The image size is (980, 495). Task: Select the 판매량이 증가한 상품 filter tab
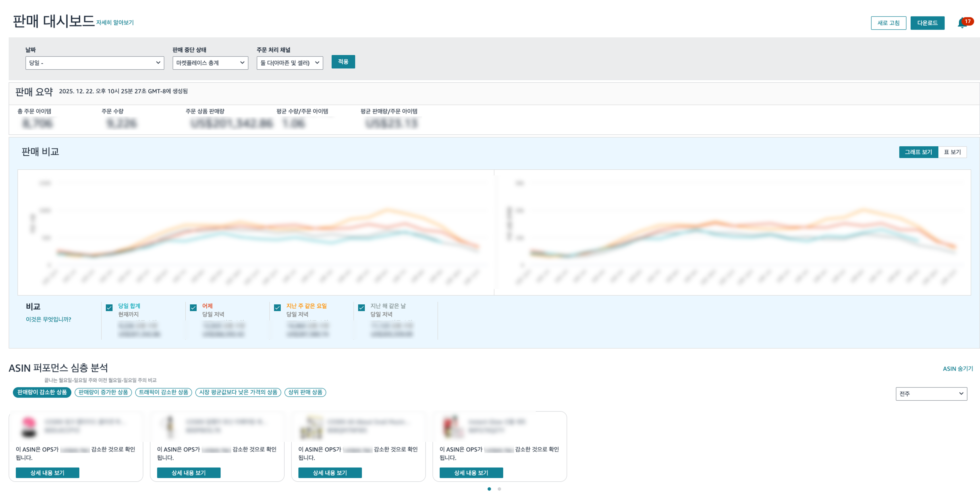click(103, 392)
